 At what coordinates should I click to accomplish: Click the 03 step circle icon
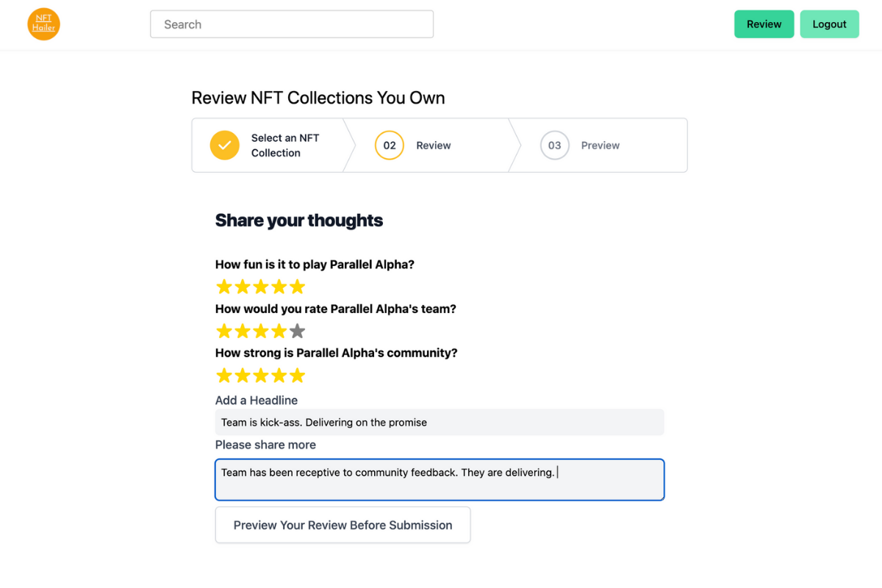tap(555, 146)
